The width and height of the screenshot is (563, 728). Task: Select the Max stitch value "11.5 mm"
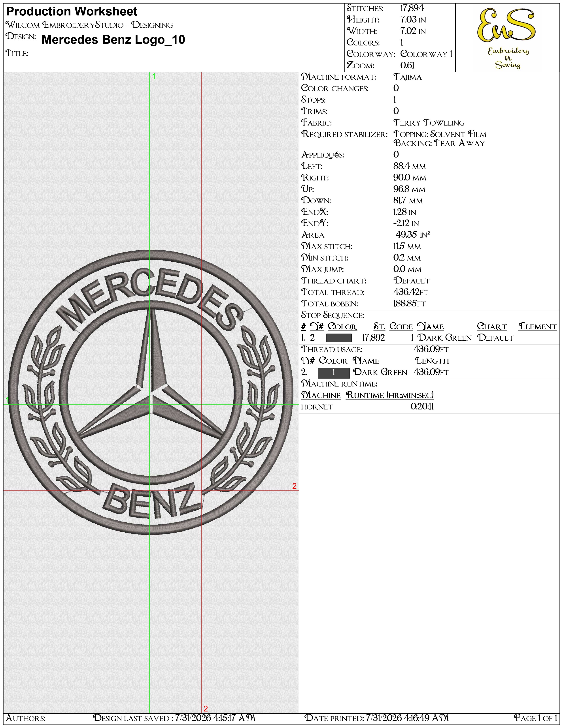(407, 246)
